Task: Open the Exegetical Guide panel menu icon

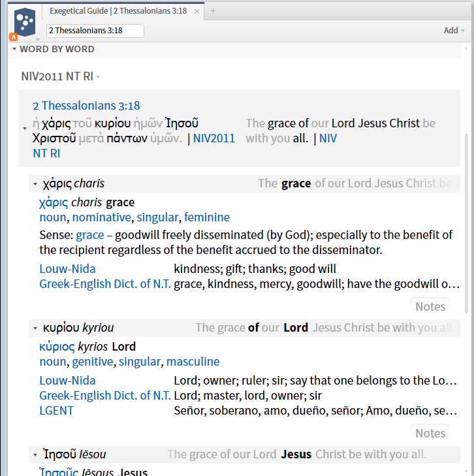Action: (25, 22)
